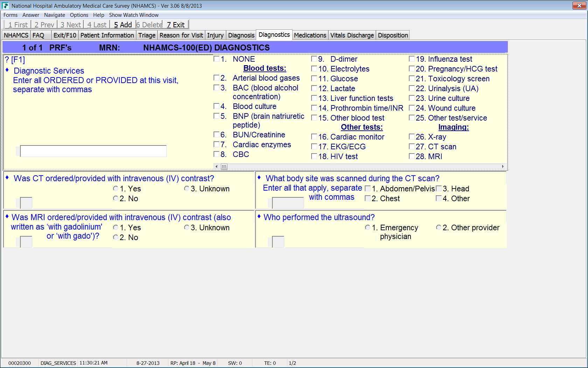Click the Diagnostic Services entry field

[x=93, y=151]
